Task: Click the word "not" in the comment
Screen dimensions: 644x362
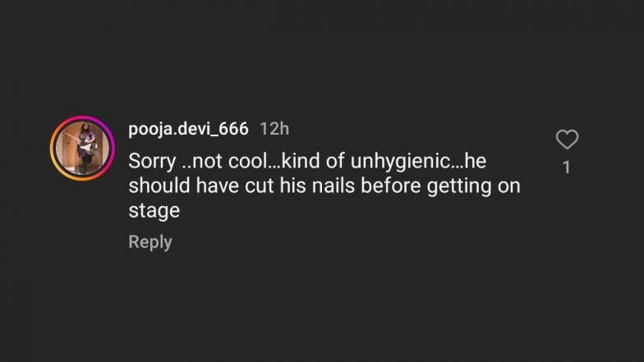Action: pos(202,161)
